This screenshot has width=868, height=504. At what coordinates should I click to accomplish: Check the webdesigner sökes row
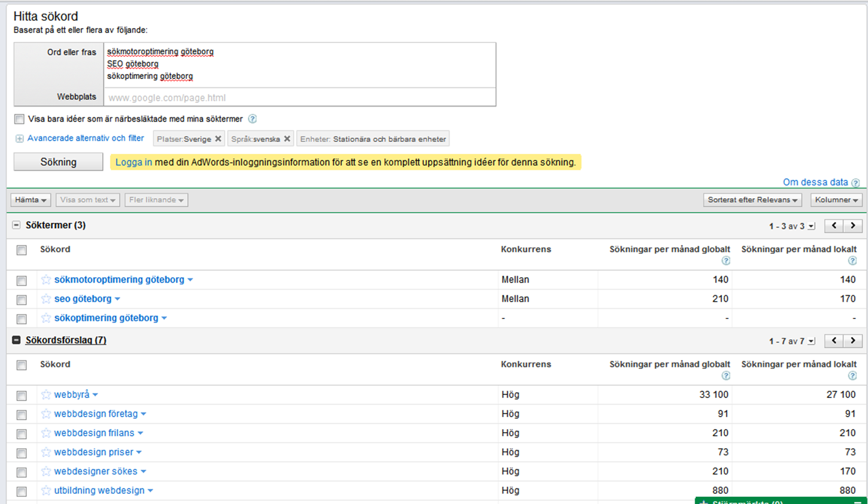[22, 472]
